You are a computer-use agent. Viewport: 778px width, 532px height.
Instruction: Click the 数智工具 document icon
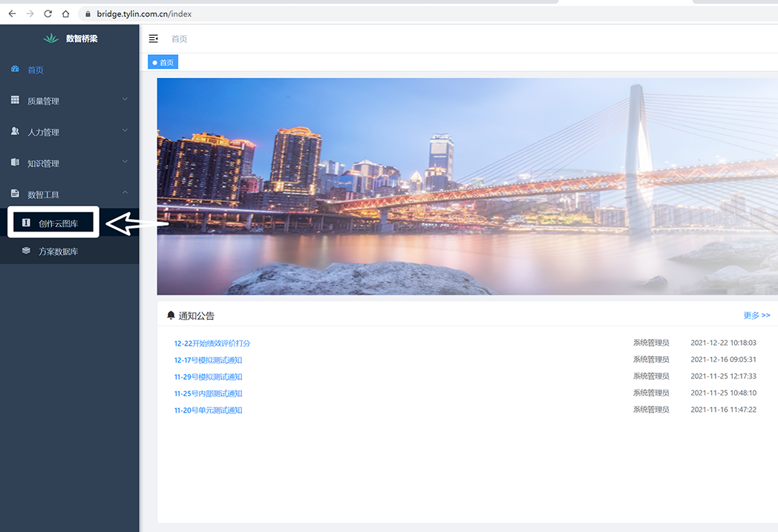(x=15, y=194)
